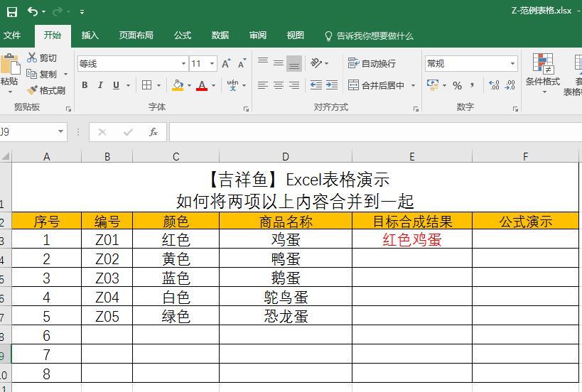
Task: Toggle italic formatting
Action: [x=100, y=85]
